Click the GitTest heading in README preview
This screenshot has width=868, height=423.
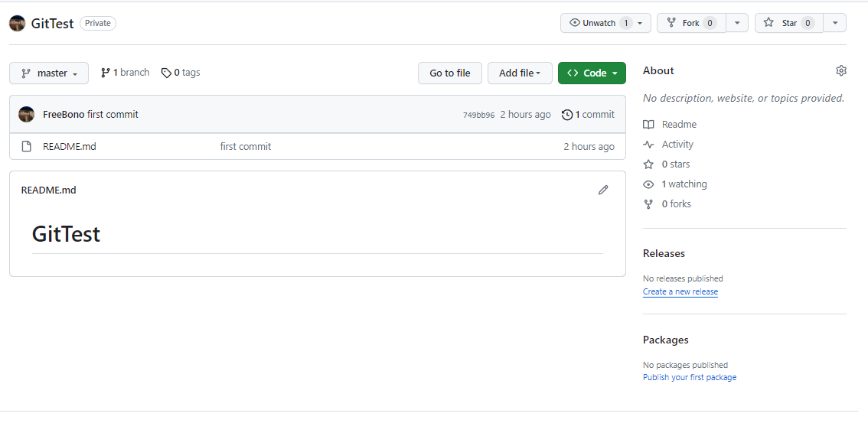(66, 234)
